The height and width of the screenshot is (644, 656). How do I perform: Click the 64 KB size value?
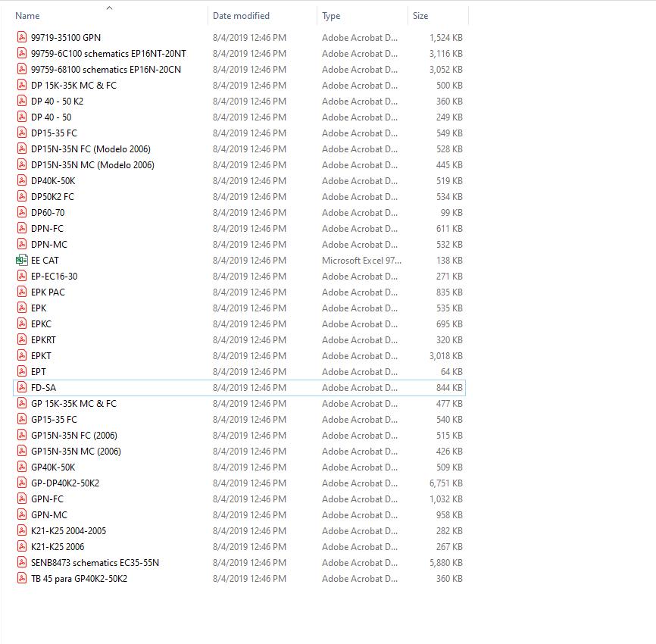[x=451, y=371]
